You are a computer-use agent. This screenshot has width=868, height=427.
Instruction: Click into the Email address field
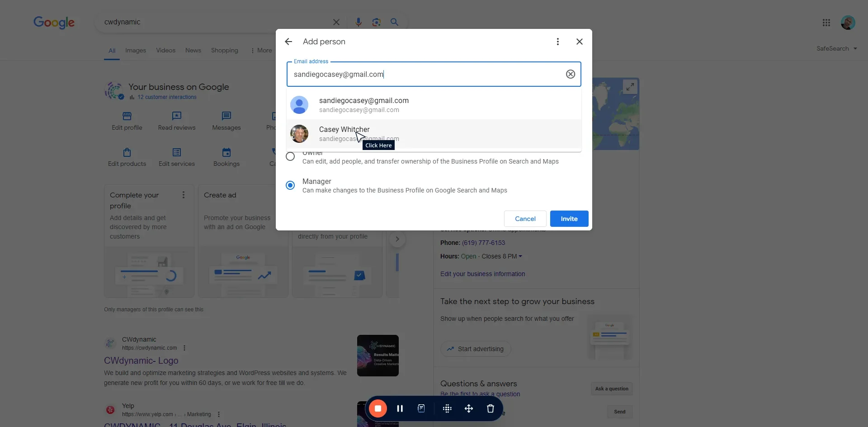[x=425, y=74]
